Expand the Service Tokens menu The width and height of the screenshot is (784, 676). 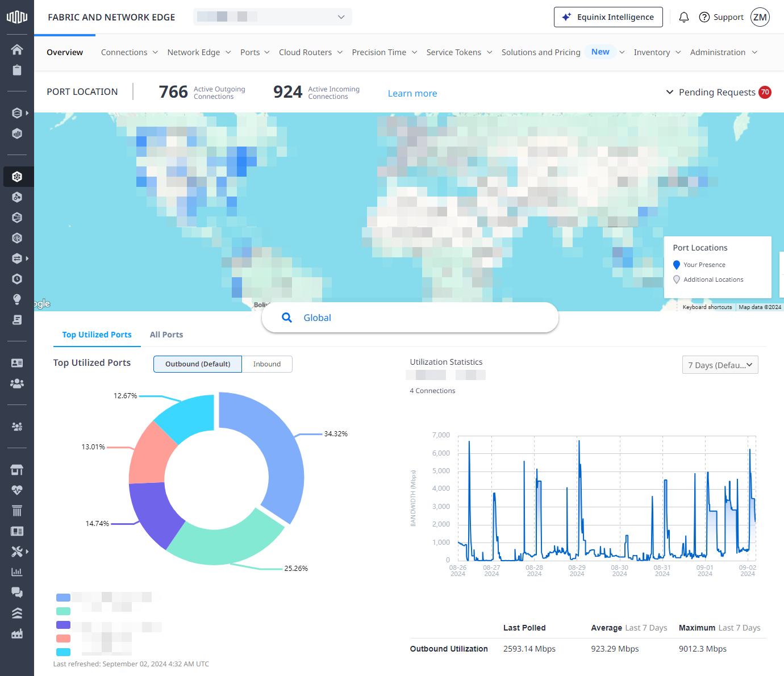coord(459,52)
